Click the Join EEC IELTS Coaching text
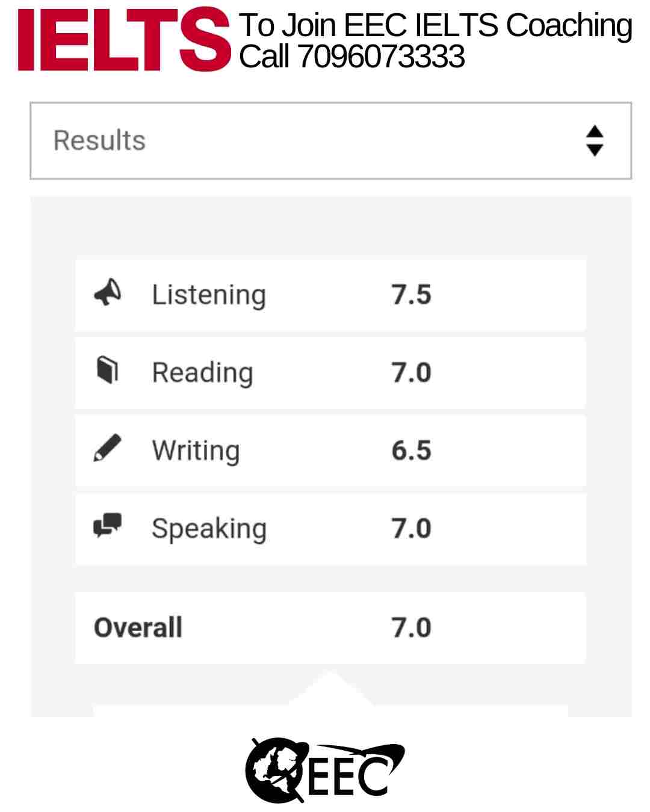 pos(457,25)
